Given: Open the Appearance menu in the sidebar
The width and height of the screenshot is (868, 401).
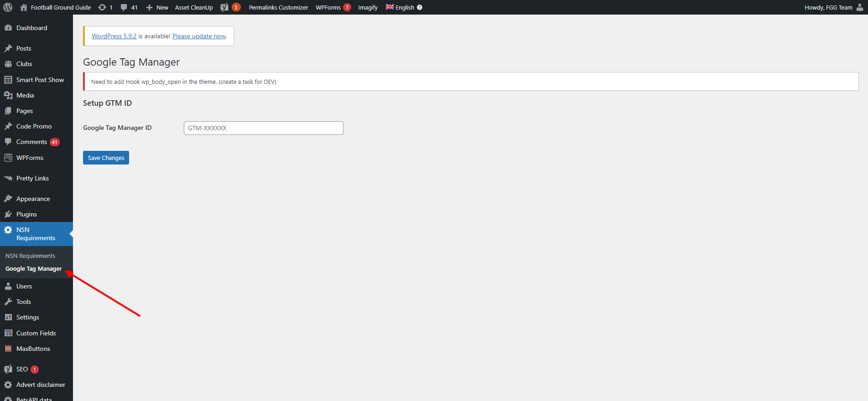Looking at the screenshot, I should point(33,199).
